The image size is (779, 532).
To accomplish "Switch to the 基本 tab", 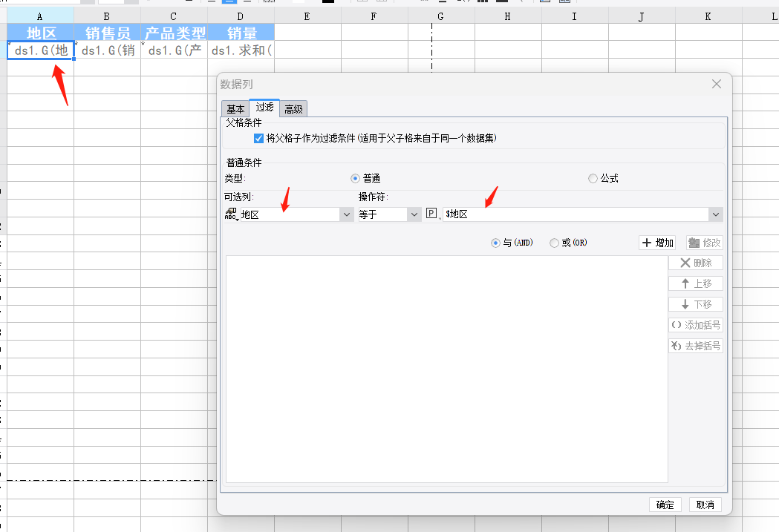I will pyautogui.click(x=235, y=108).
